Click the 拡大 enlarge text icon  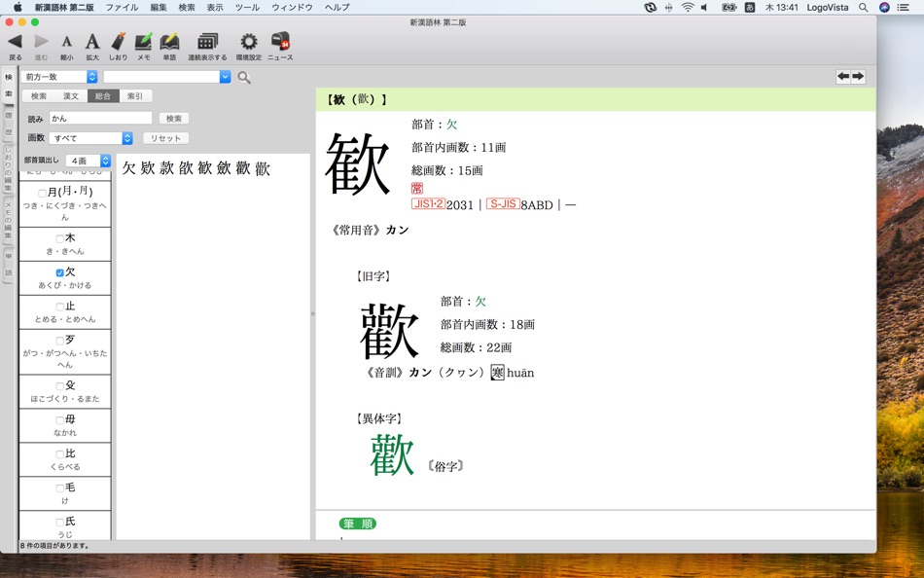click(x=92, y=41)
